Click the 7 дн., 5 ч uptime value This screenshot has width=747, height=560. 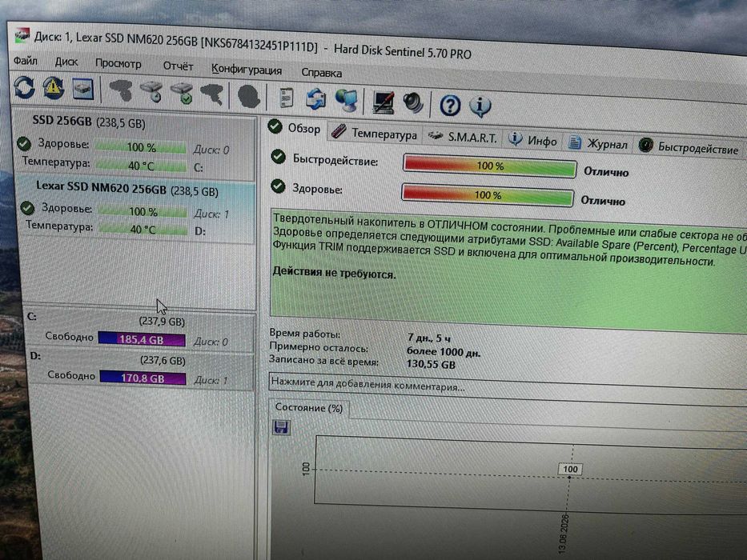coord(428,338)
